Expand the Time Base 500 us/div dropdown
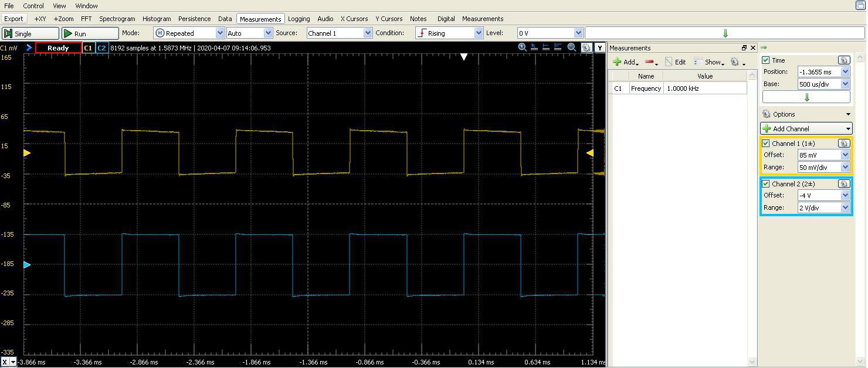The width and height of the screenshot is (868, 368). pos(845,84)
